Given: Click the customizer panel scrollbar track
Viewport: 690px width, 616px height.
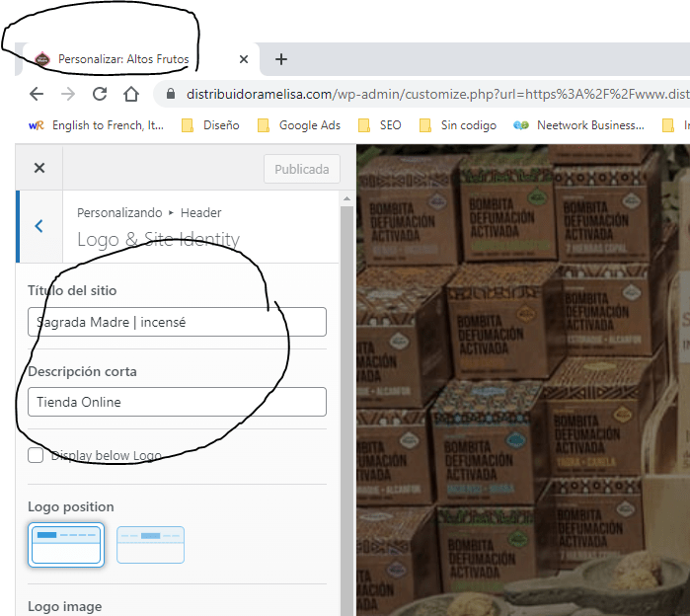Looking at the screenshot, I should pyautogui.click(x=346, y=411).
